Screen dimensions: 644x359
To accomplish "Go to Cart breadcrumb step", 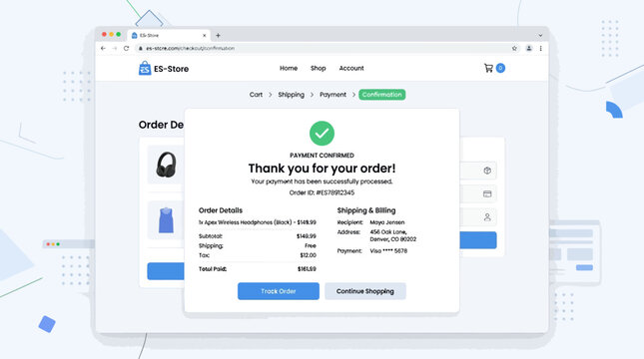I will coord(256,95).
